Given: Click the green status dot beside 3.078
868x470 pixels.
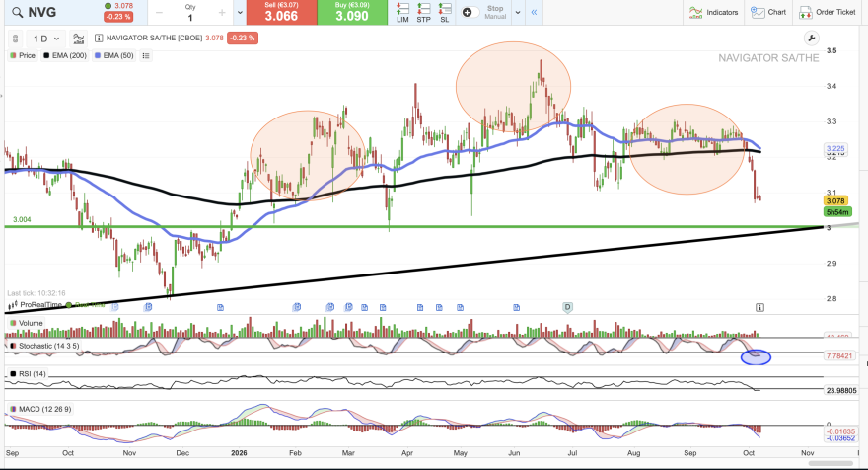Looking at the screenshot, I should [108, 6].
